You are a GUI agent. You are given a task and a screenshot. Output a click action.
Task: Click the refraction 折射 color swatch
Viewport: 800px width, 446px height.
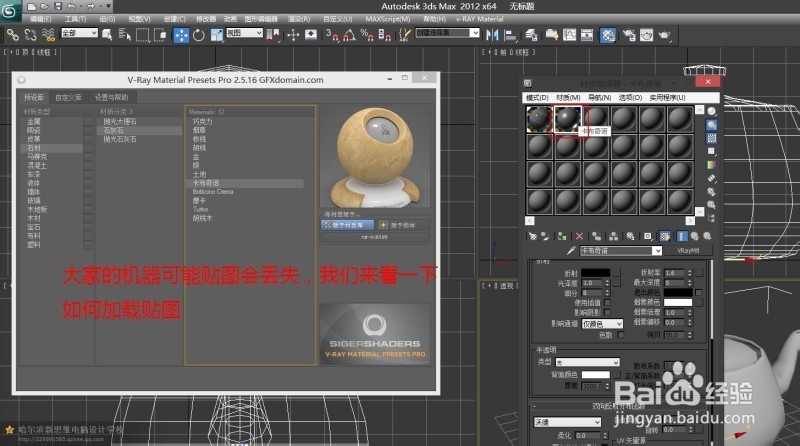tap(594, 272)
